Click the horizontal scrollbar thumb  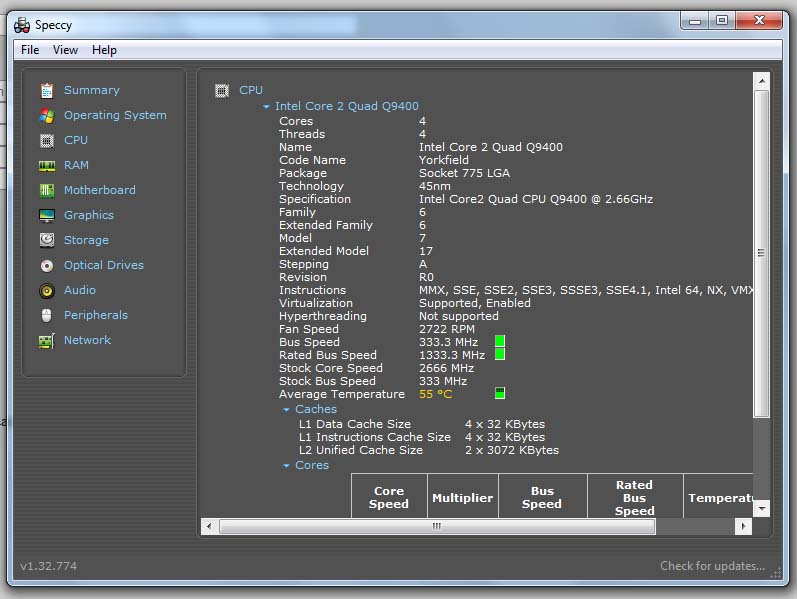437,526
